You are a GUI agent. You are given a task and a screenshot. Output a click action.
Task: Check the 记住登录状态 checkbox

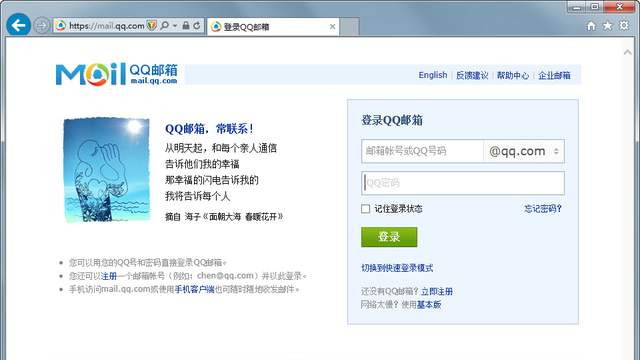click(365, 209)
